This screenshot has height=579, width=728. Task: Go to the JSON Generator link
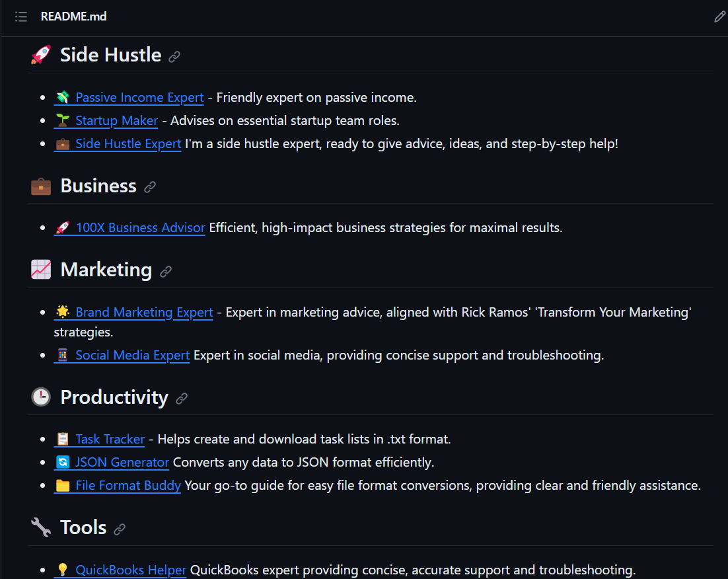coord(122,463)
